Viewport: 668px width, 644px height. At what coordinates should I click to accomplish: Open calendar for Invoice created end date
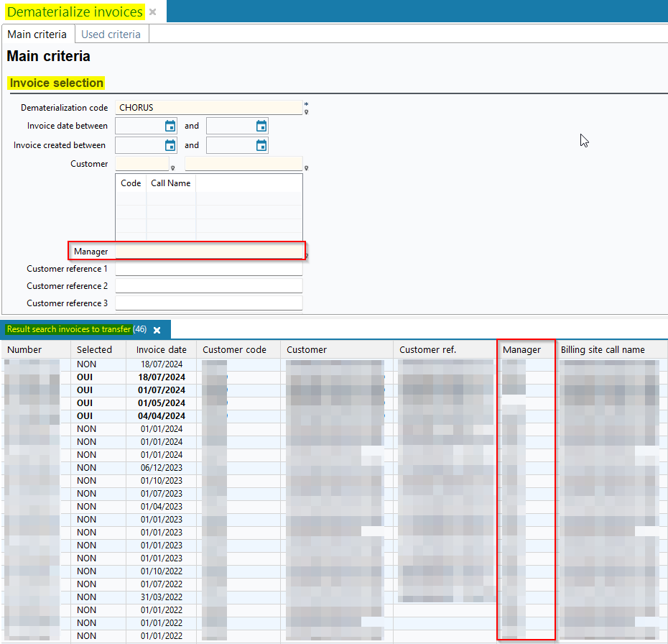pos(261,145)
